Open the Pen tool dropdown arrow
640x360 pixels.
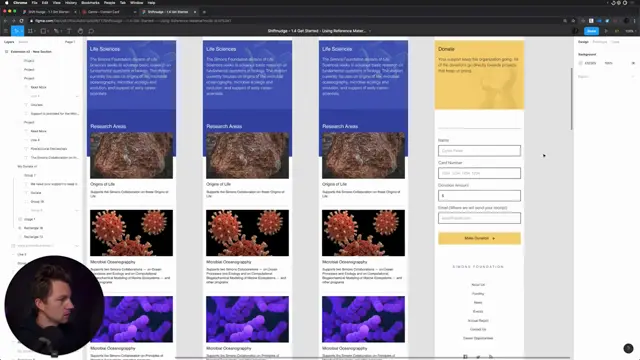coord(61,31)
